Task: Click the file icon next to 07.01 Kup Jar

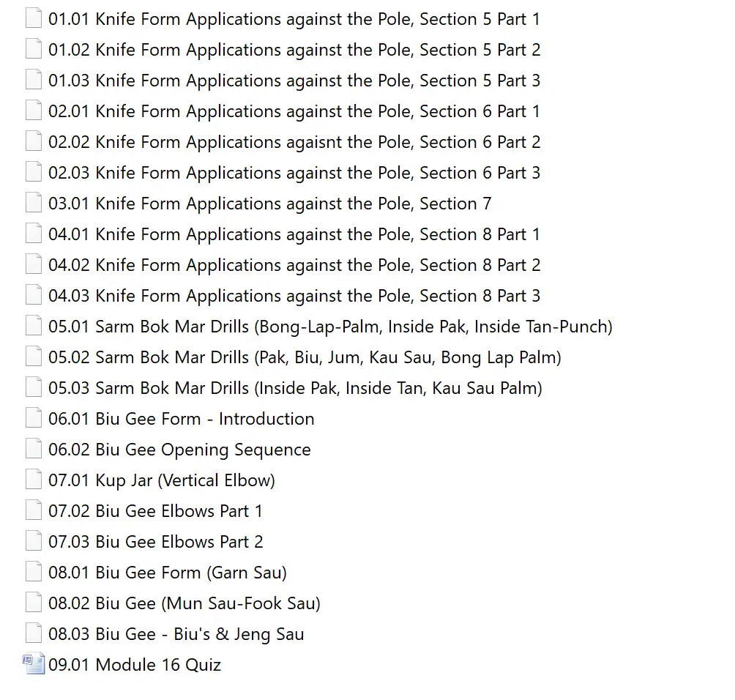Action: click(34, 480)
